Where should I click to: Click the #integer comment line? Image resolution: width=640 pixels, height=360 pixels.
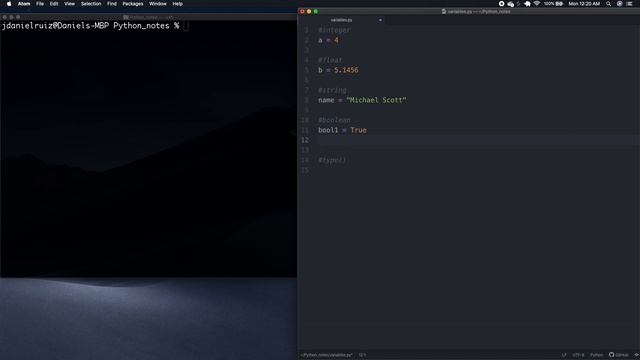click(x=334, y=30)
